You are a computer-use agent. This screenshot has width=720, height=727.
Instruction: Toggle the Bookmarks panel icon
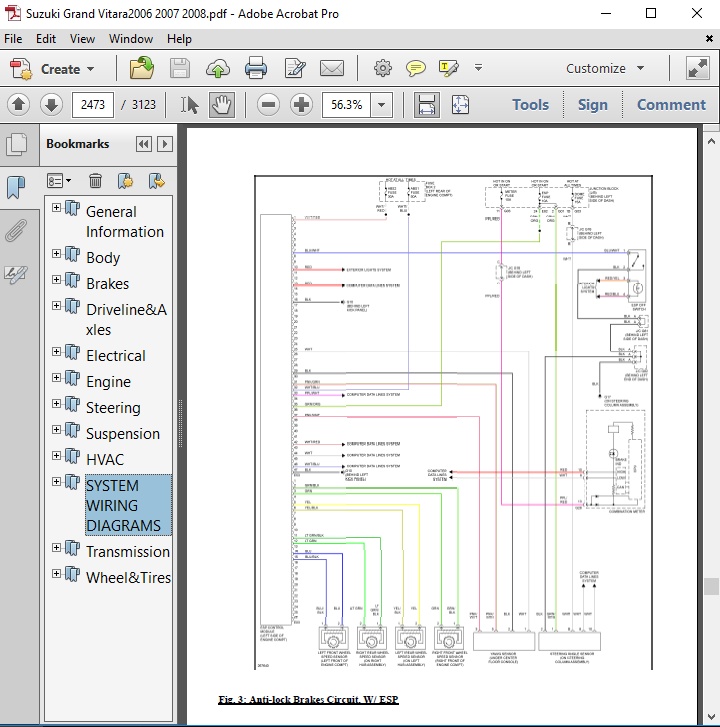point(16,187)
